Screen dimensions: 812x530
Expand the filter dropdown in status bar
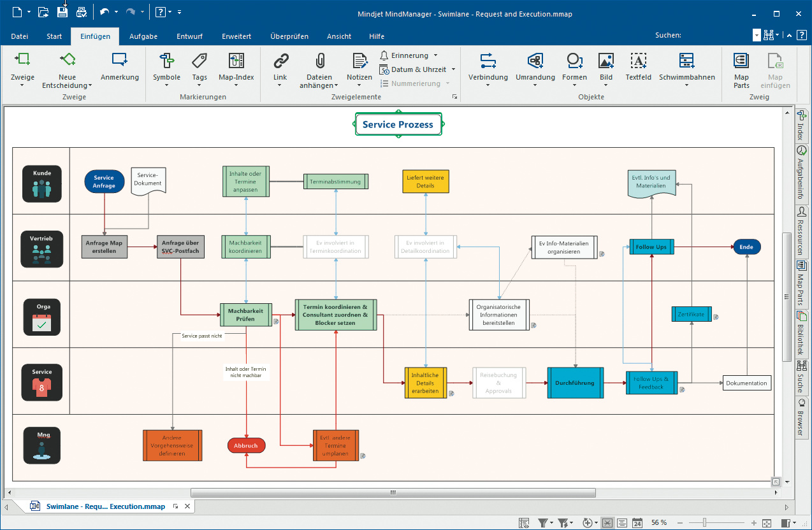click(551, 523)
